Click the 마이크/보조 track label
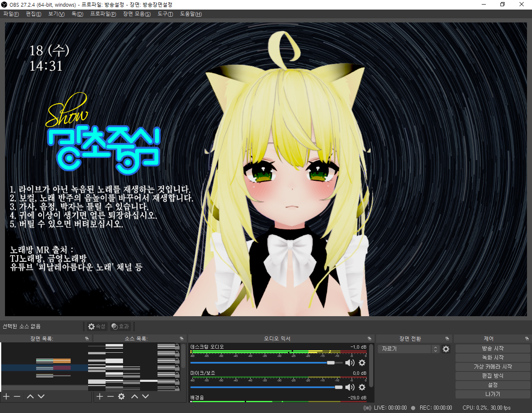 (x=202, y=373)
